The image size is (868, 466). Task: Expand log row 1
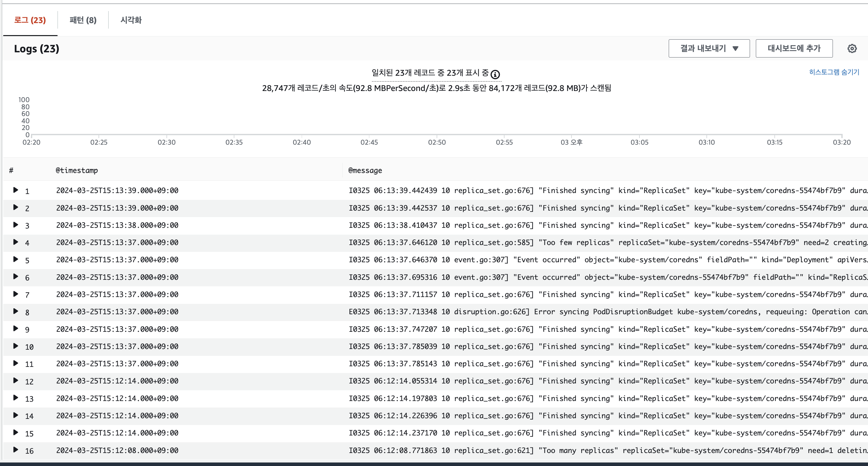coord(16,190)
